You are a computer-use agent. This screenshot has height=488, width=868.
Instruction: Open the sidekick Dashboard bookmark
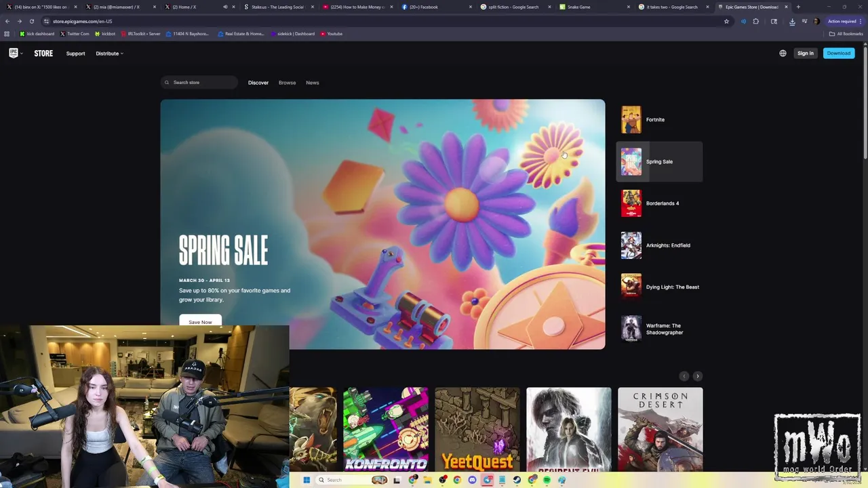pyautogui.click(x=292, y=33)
